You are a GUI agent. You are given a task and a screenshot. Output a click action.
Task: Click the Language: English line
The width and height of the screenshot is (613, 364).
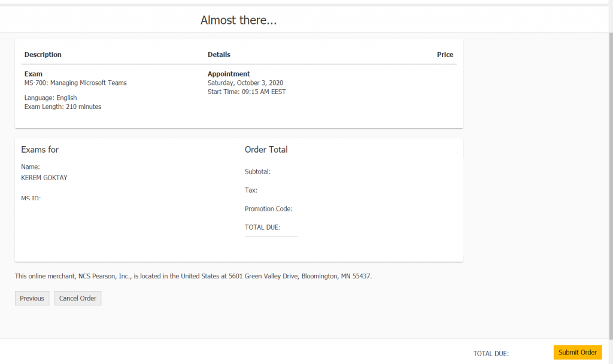click(50, 98)
